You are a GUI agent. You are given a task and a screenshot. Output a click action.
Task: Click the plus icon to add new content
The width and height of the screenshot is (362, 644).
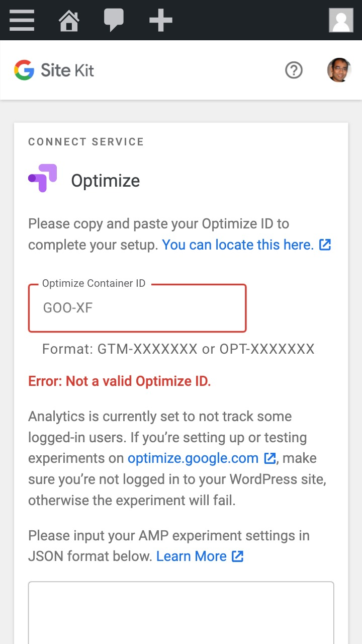point(160,20)
